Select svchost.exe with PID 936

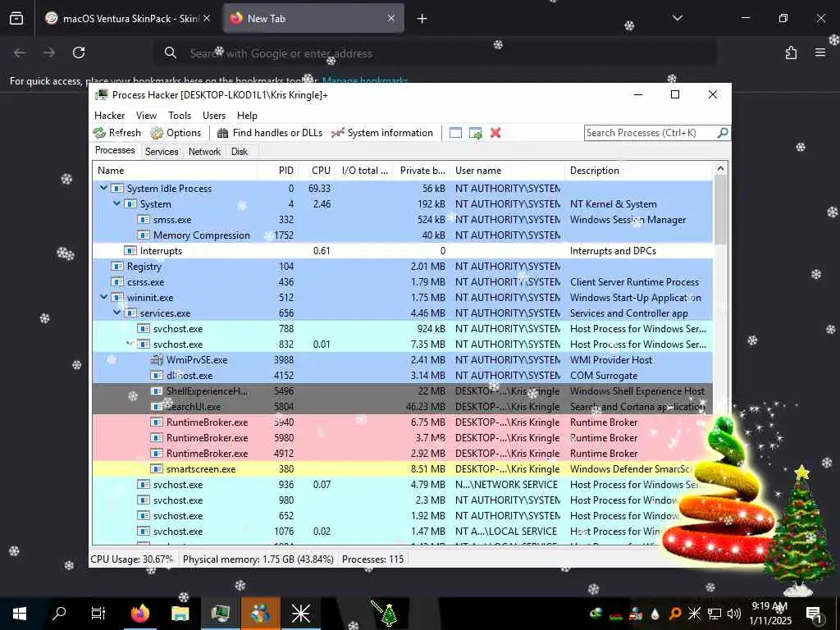402,484
